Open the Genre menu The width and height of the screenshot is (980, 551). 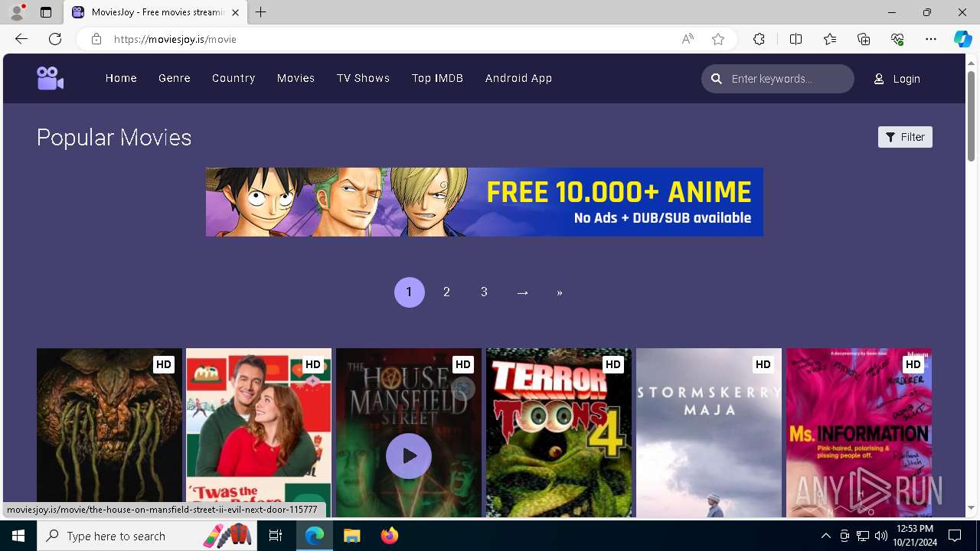click(175, 78)
